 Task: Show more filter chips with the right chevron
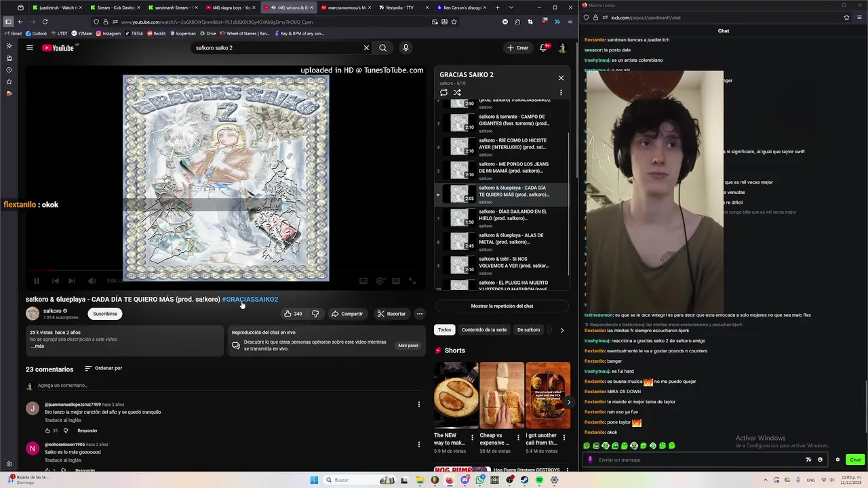coord(561,330)
